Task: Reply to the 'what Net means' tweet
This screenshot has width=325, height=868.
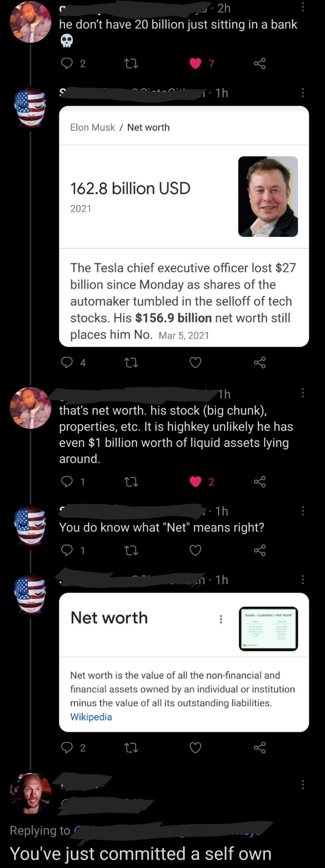Action: 67,550
